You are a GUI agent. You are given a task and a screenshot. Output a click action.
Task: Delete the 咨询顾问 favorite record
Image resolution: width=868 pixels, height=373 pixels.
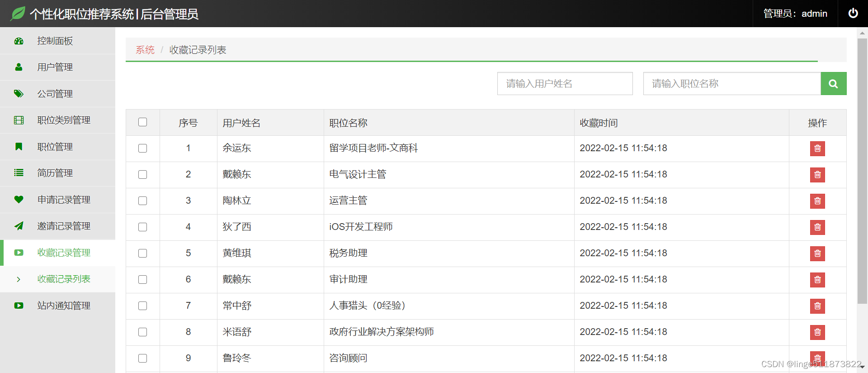(x=817, y=359)
